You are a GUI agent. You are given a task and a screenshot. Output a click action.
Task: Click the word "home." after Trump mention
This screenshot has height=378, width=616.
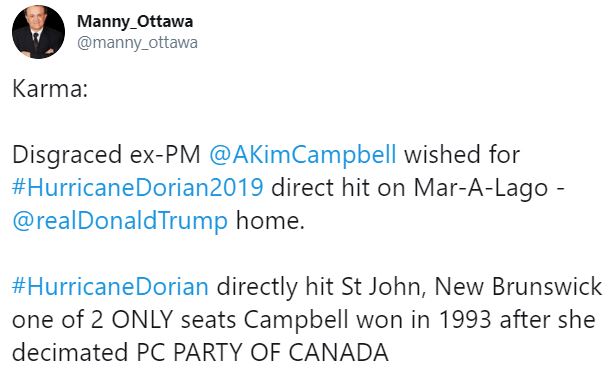pos(270,220)
